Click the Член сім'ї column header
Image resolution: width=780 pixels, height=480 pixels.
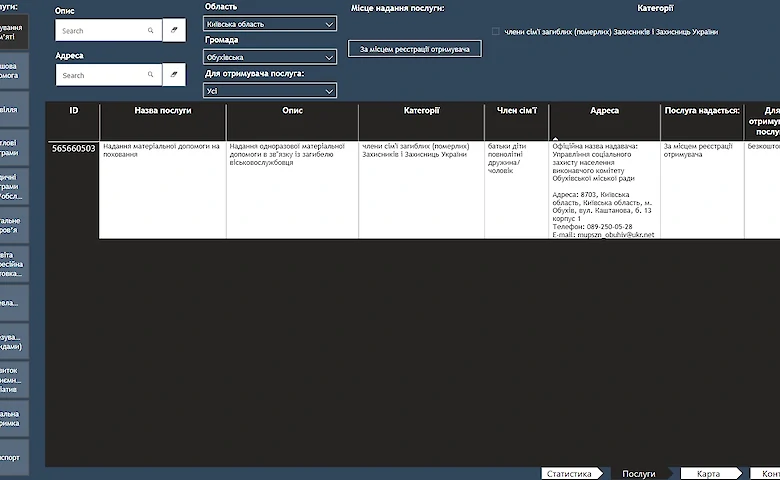pos(517,111)
